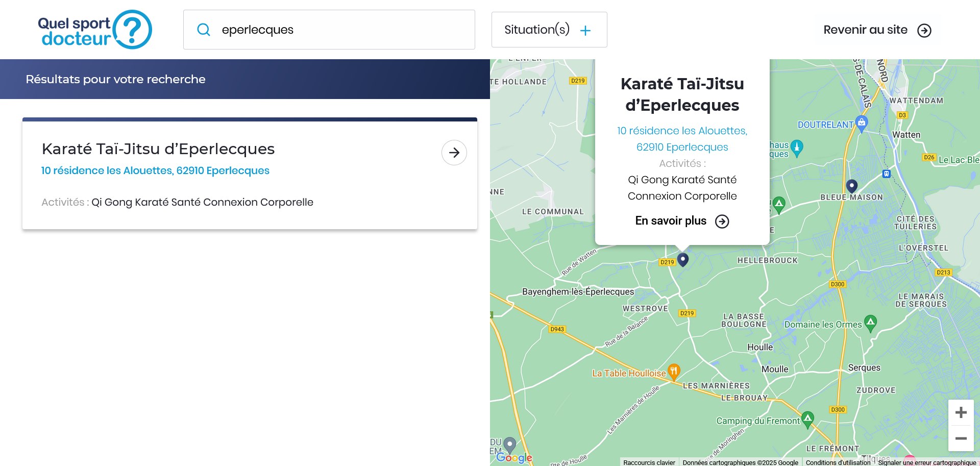Select the dark map pin near Bleue Maison

coord(851,186)
